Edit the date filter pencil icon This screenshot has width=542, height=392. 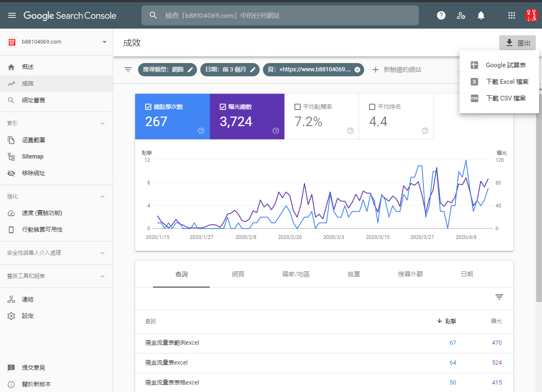tap(253, 70)
